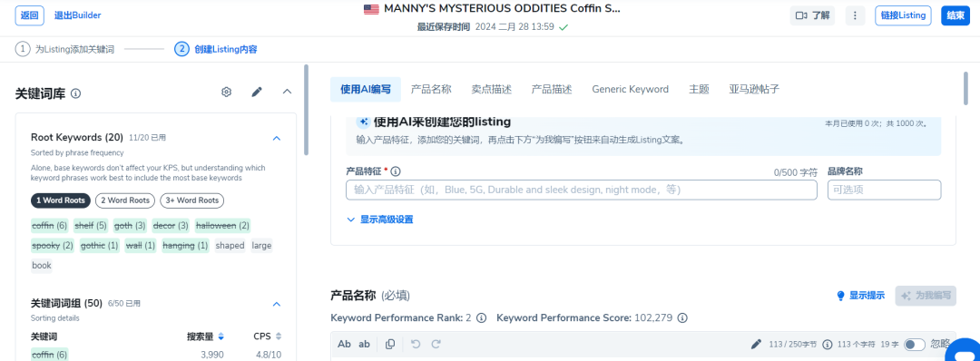Click the AI sparkle icon beside listing heading
The width and height of the screenshot is (980, 361).
pyautogui.click(x=363, y=122)
